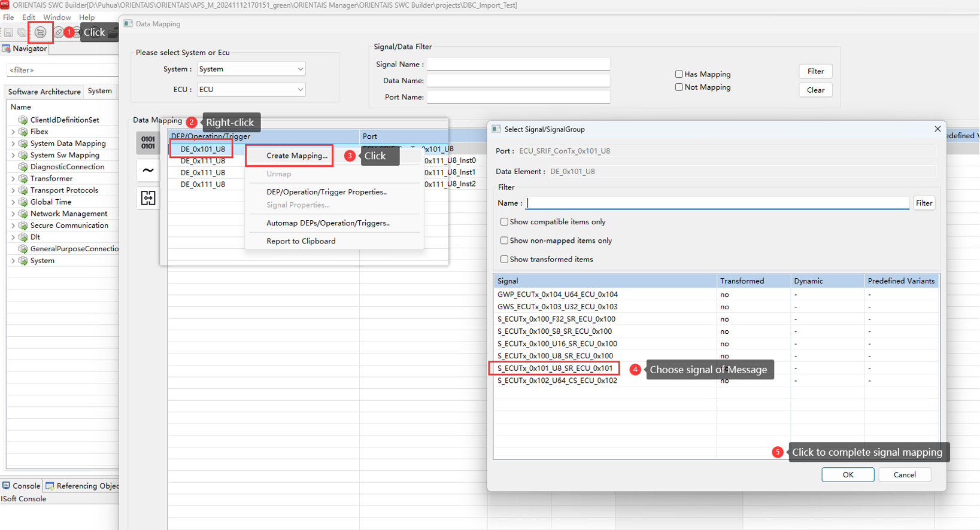
Task: Open the ECU combo box
Action: coord(251,90)
